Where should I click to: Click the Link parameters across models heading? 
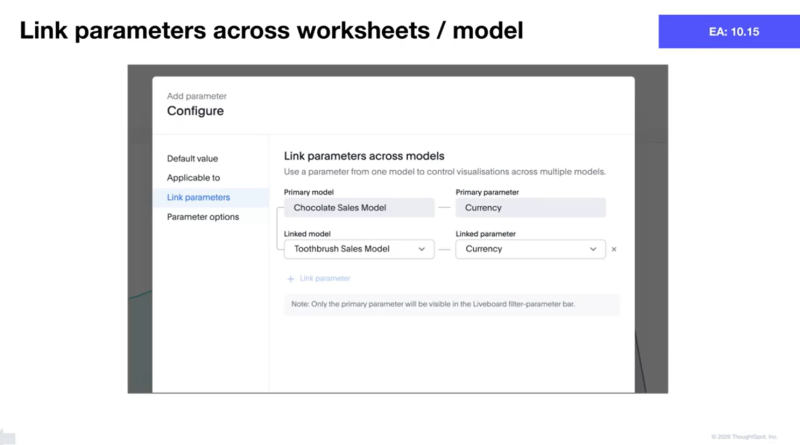click(x=364, y=156)
